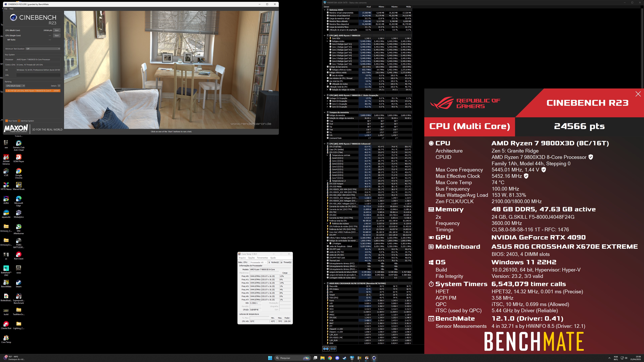
Task: Show hidden system tray icons chevron
Action: (x=609, y=358)
